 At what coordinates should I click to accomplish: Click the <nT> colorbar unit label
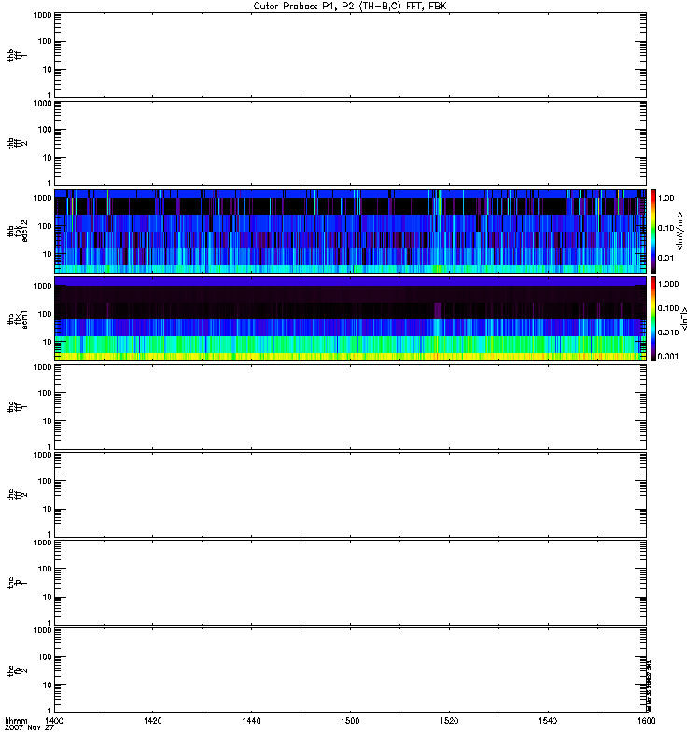click(x=687, y=317)
